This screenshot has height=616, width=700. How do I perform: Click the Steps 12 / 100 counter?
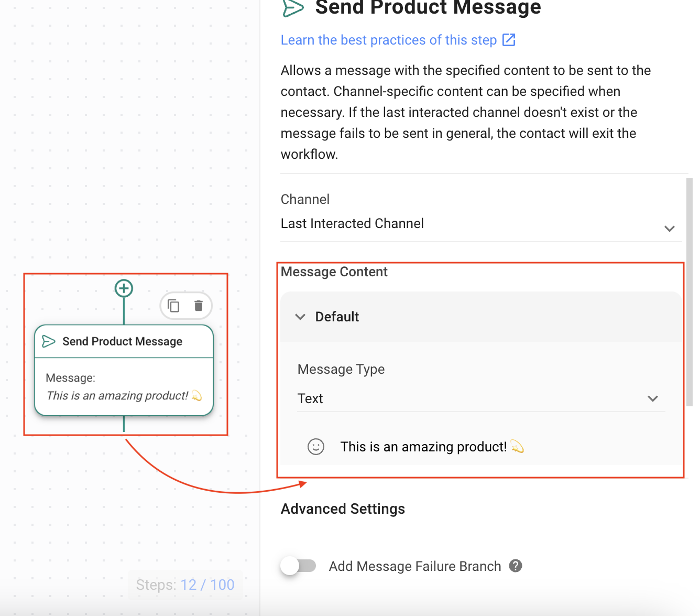click(x=185, y=585)
